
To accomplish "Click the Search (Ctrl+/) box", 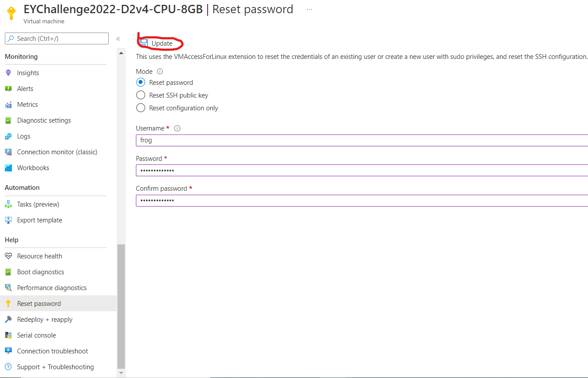I will pyautogui.click(x=56, y=39).
